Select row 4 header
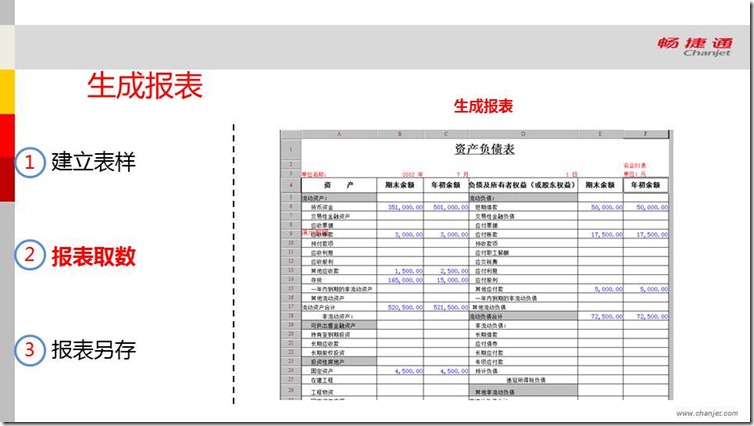Image resolution: width=754 pixels, height=426 pixels. click(290, 185)
